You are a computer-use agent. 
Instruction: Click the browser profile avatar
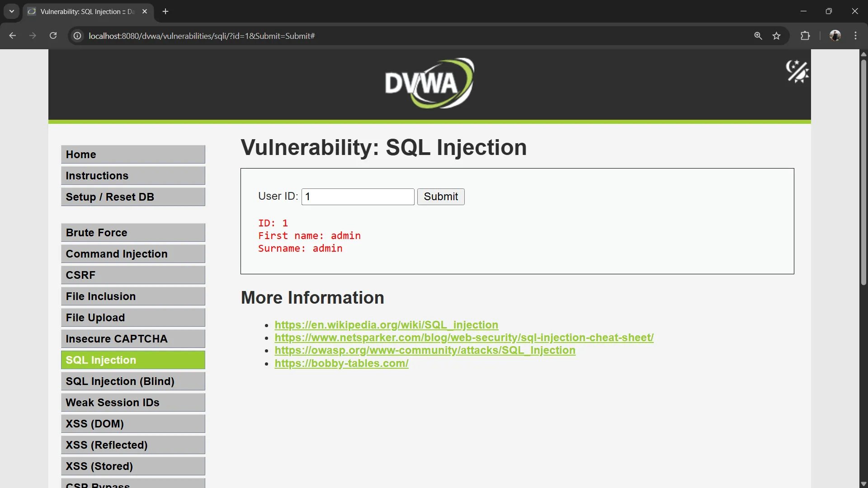[835, 36]
